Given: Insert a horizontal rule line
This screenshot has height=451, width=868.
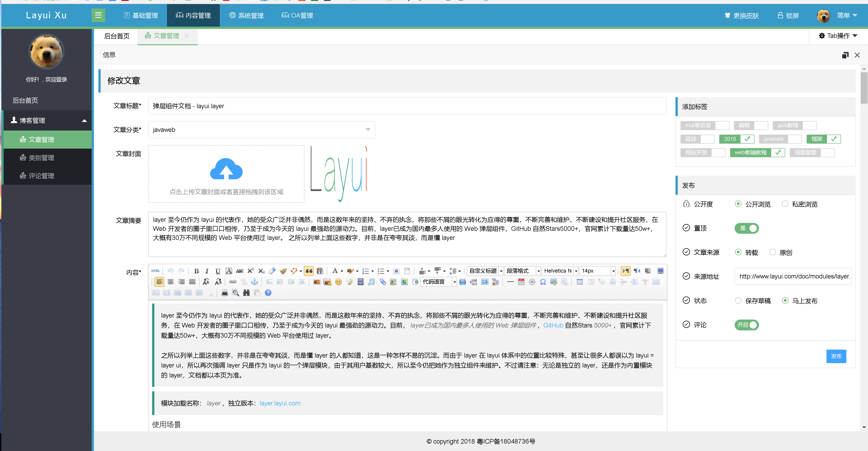Looking at the screenshot, I should click(510, 282).
